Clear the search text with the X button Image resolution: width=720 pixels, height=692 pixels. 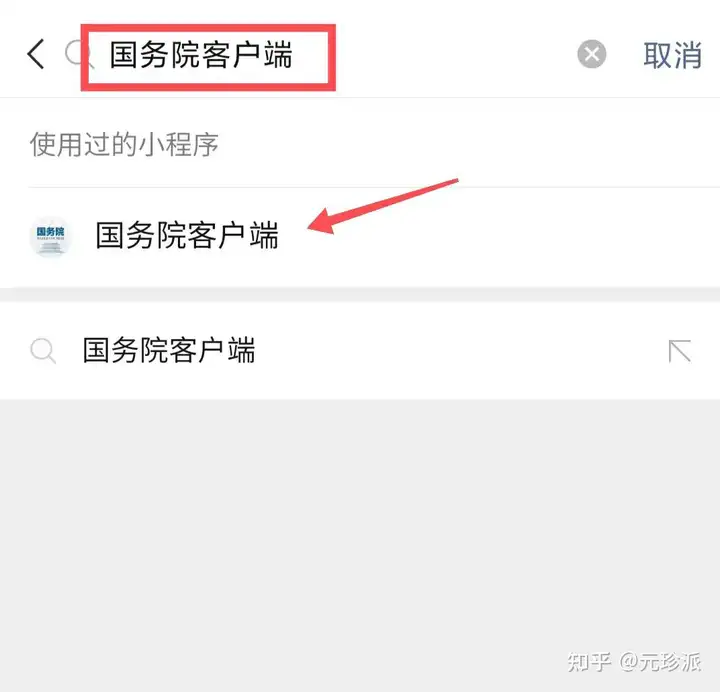coord(591,54)
